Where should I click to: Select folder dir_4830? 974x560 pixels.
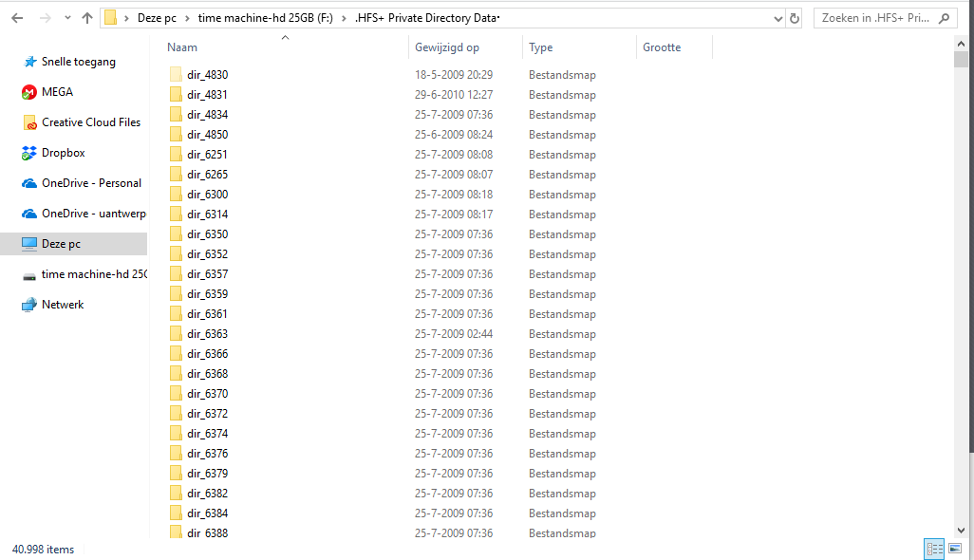pos(208,74)
